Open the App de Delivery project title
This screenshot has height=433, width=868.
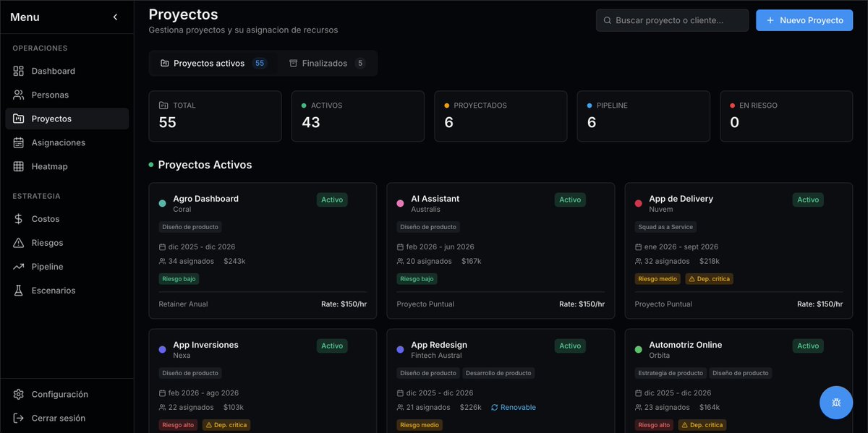[x=681, y=199]
